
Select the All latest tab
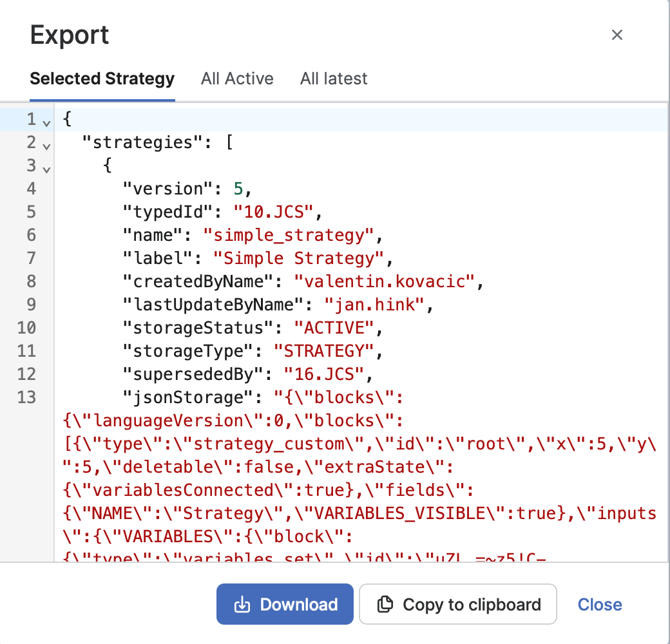pos(334,79)
